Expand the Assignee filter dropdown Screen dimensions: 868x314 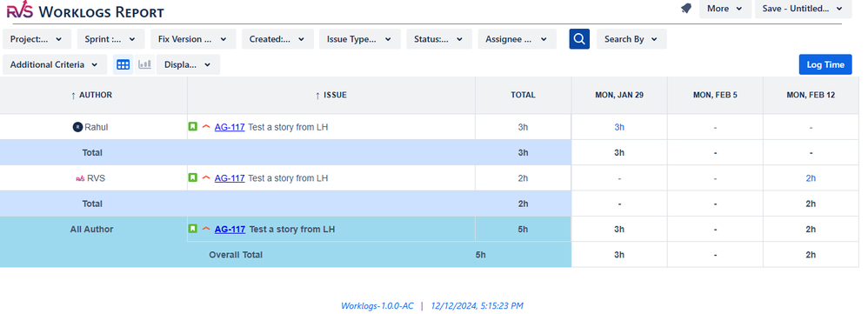(x=517, y=39)
